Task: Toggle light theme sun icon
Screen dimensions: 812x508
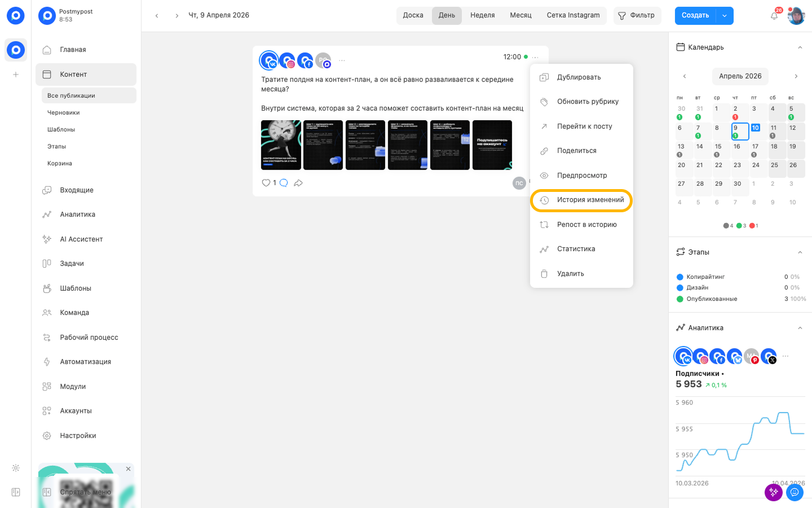Action: (16, 468)
